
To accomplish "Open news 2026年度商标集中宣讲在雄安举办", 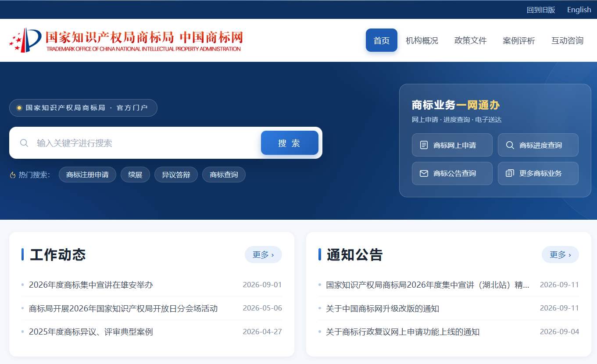I will pos(91,285).
